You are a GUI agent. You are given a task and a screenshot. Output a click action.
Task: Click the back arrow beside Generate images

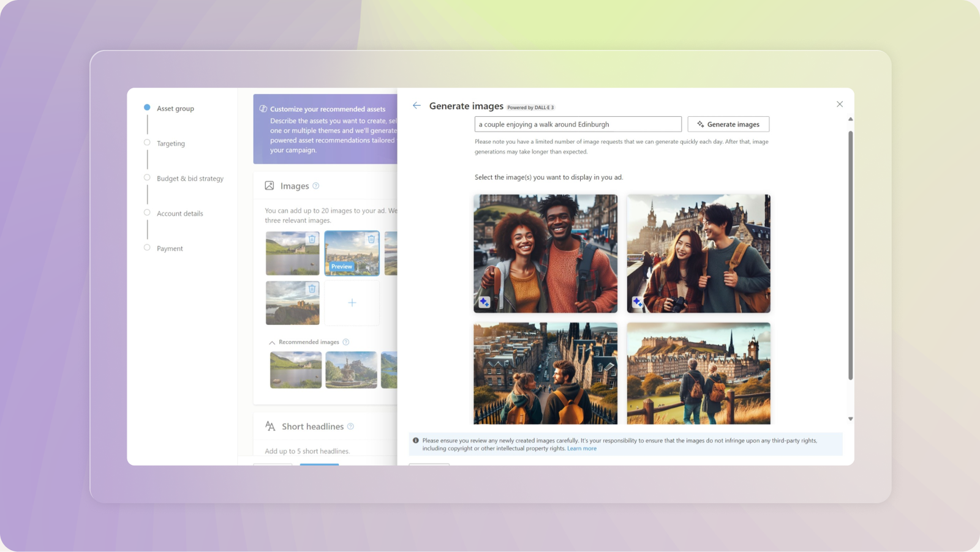(x=417, y=105)
